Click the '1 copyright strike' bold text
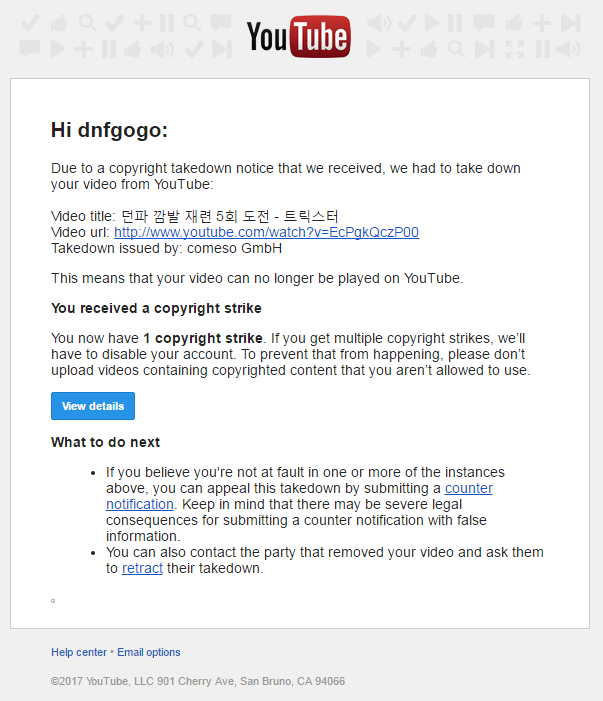The height and width of the screenshot is (701, 603). point(203,338)
